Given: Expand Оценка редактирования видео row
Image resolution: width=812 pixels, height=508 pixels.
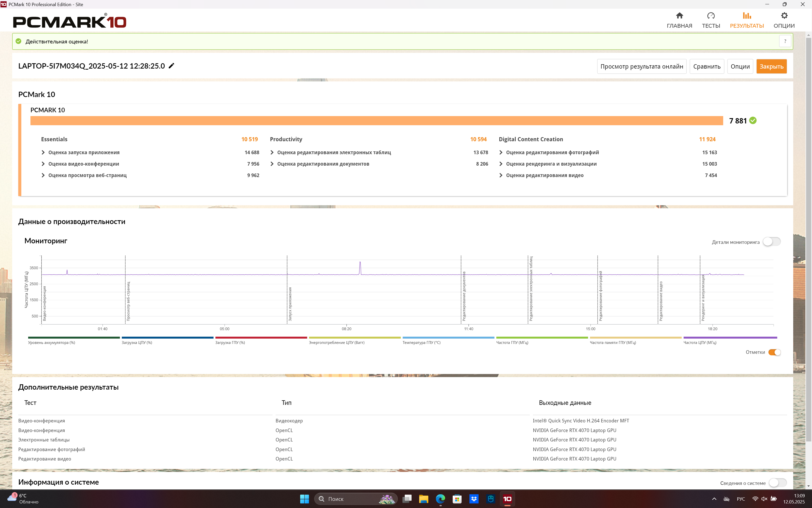Looking at the screenshot, I should tap(501, 175).
